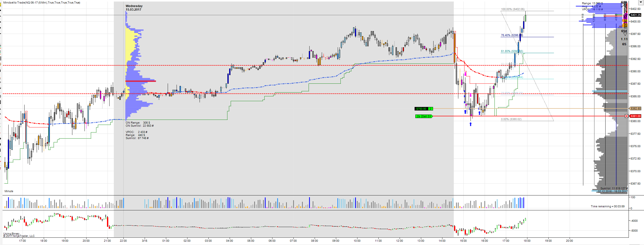The height and width of the screenshot is (245, 644).
Task: Select the 76.40% Fibonacci level label
Action: (x=512, y=35)
